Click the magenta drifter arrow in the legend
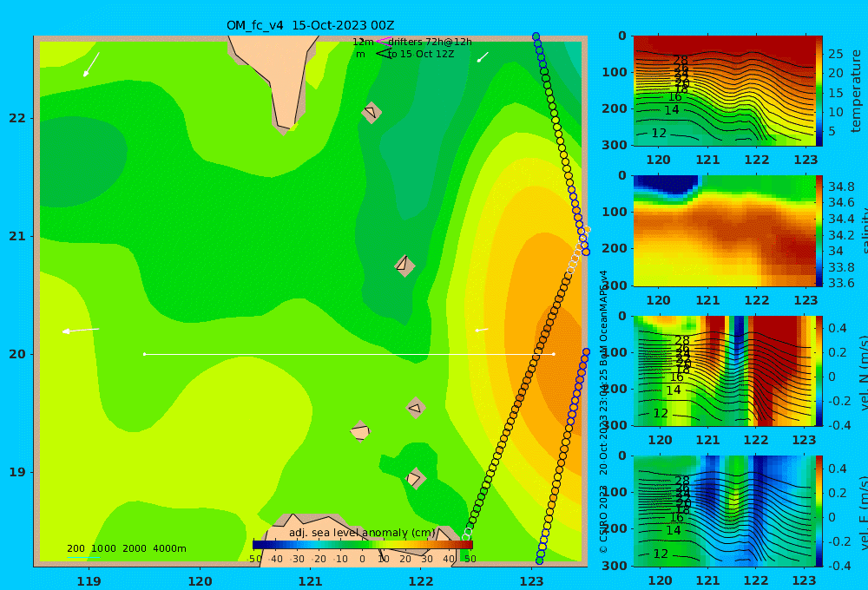Viewport: 868px width, 590px height. click(x=383, y=41)
